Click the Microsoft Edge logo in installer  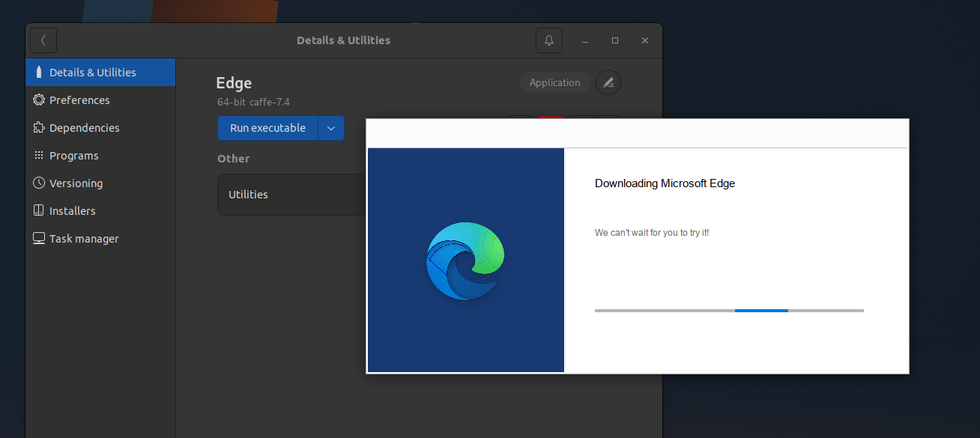point(465,261)
